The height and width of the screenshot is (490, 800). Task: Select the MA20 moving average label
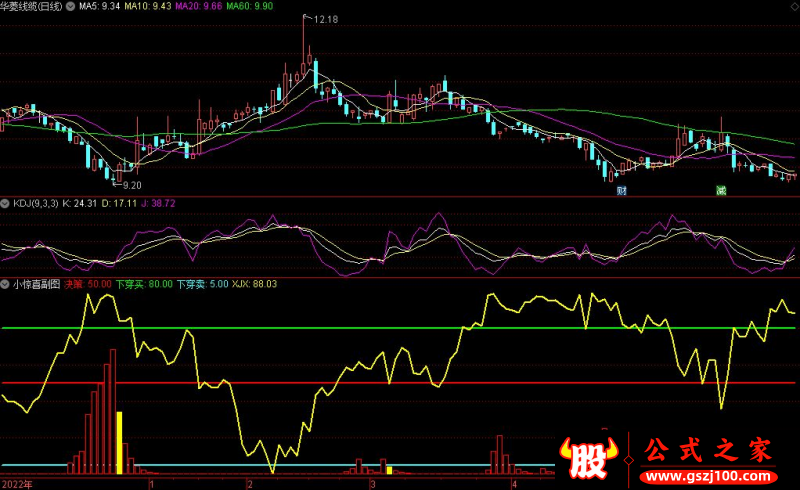(x=197, y=6)
